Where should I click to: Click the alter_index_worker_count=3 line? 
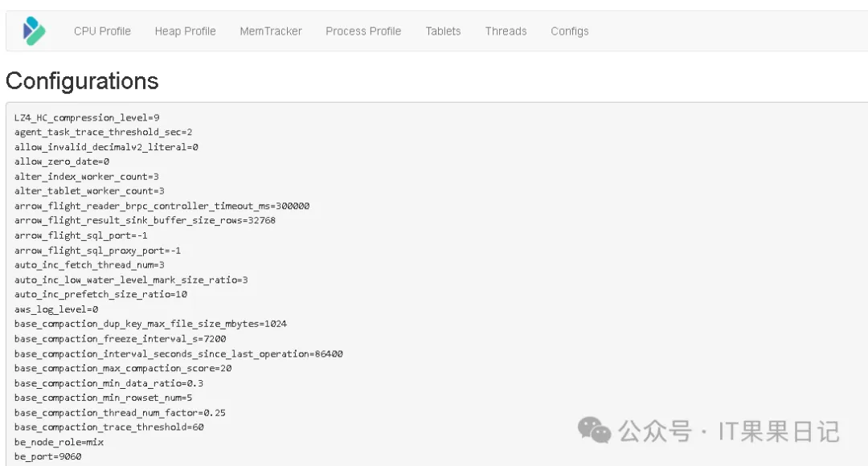87,176
